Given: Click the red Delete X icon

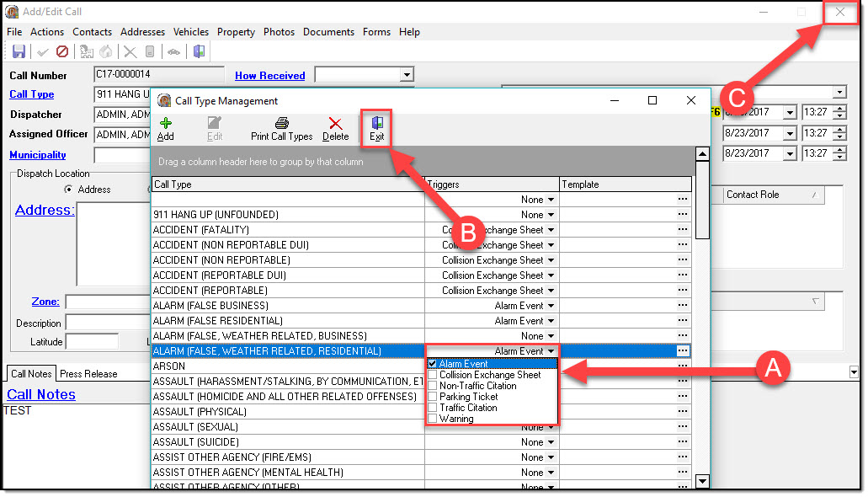Looking at the screenshot, I should coord(336,128).
